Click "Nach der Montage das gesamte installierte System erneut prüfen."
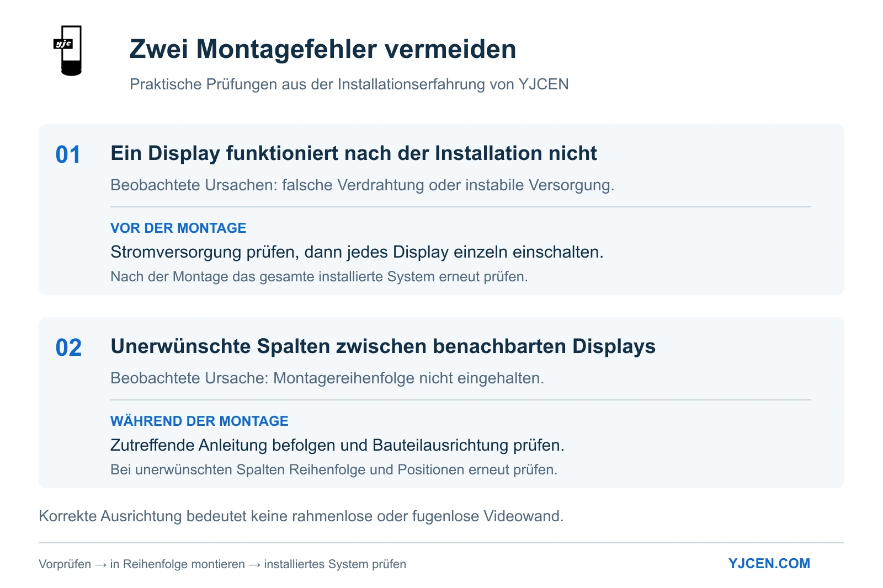883x588 pixels. pos(319,276)
